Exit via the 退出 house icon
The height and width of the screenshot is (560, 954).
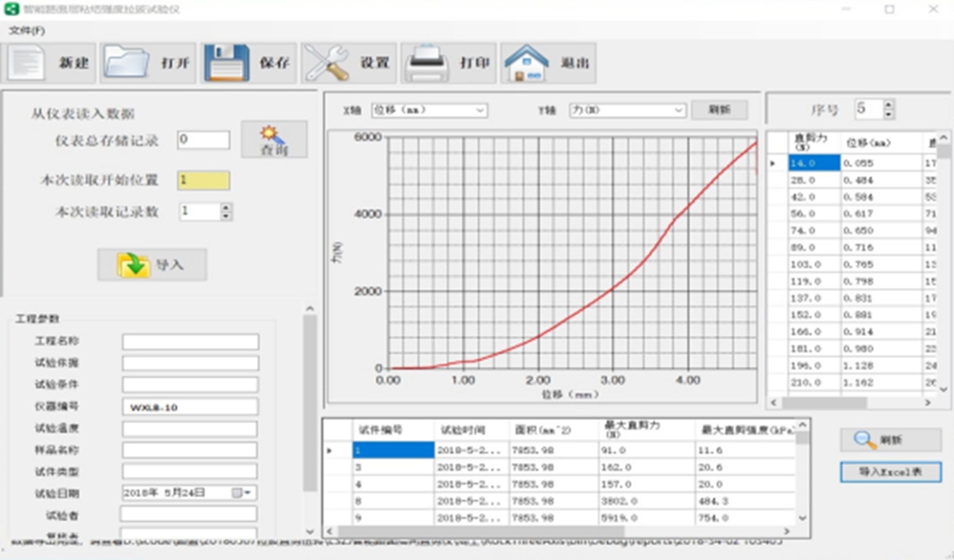pyautogui.click(x=527, y=63)
